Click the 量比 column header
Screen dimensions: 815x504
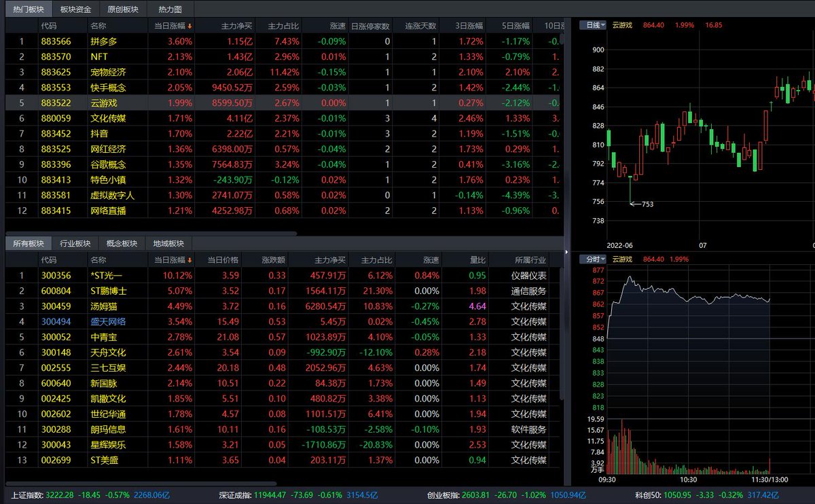[478, 260]
